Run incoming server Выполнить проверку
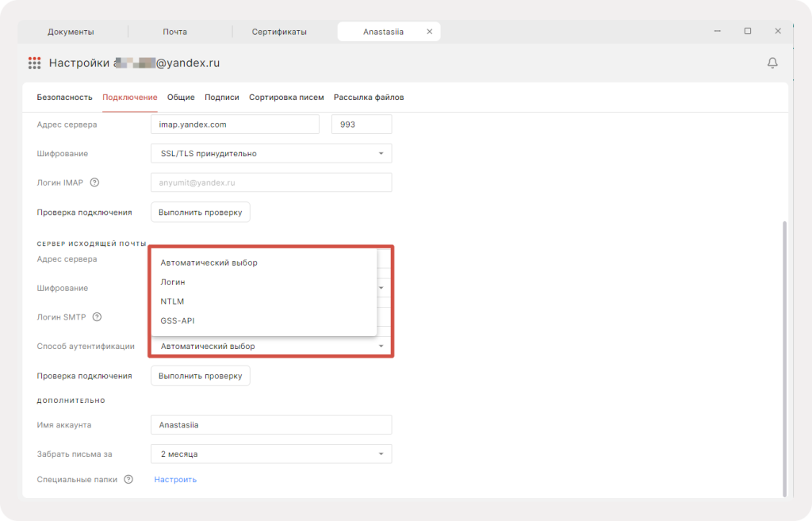 (201, 213)
